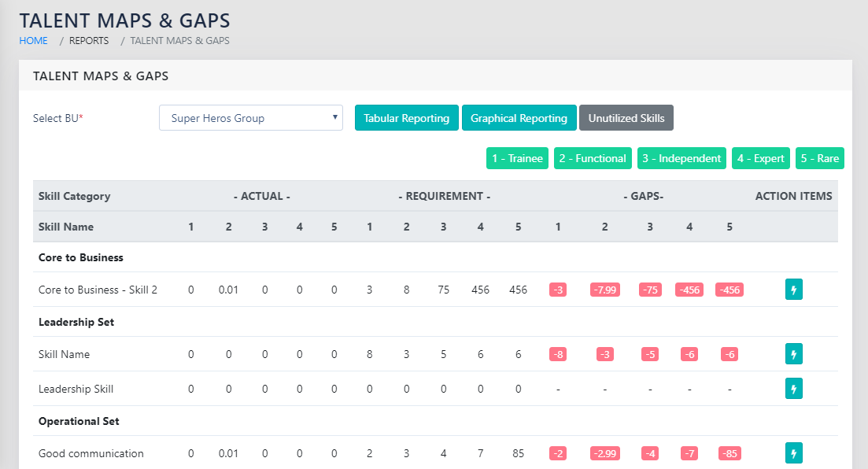Click the 2 - Functional legend badge
Viewport: 868px width, 469px height.
(592, 158)
